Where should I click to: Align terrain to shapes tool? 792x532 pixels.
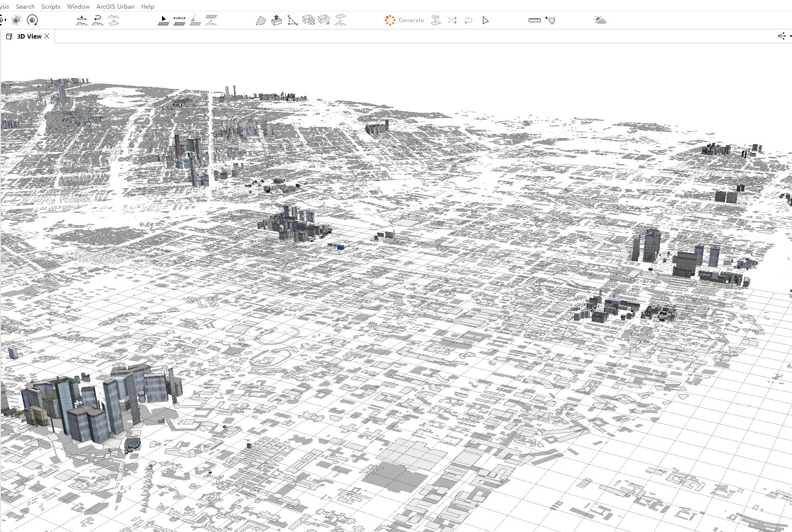click(82, 20)
